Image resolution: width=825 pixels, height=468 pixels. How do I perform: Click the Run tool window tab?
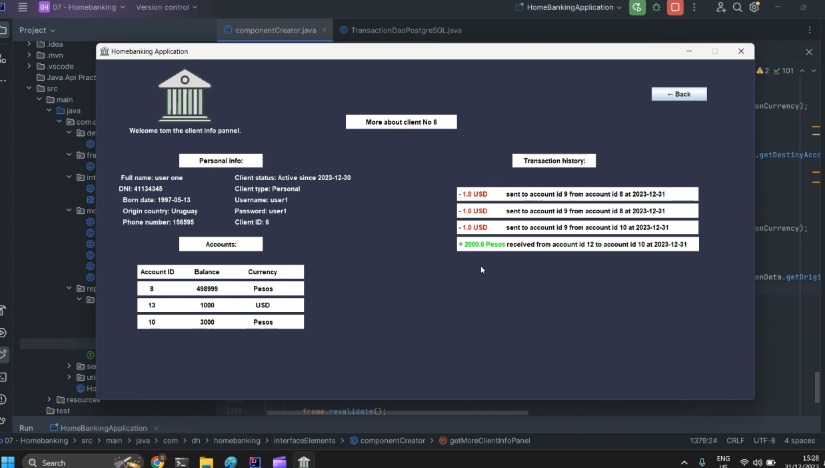click(26, 428)
